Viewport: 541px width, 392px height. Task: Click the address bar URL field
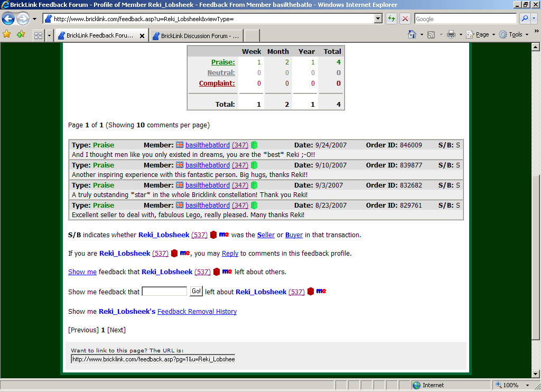click(209, 19)
